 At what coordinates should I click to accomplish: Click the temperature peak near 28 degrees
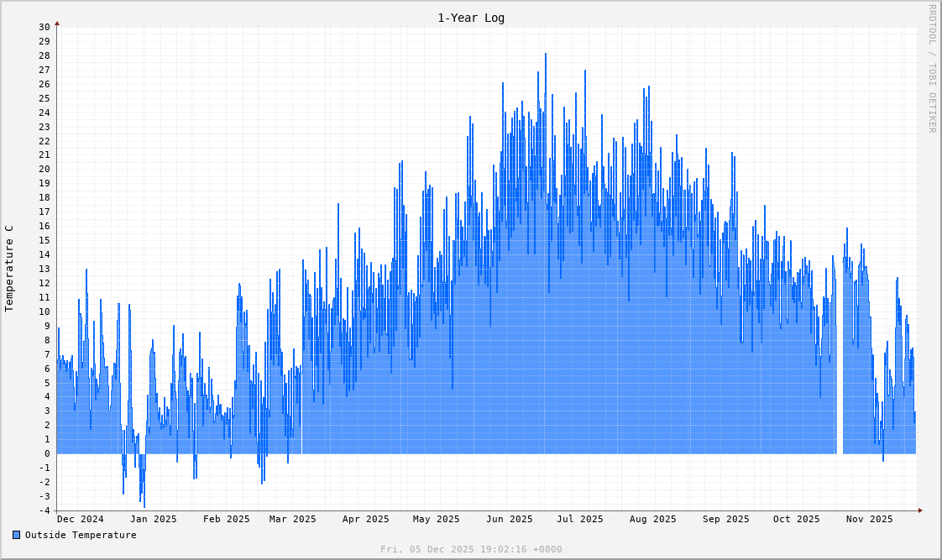point(547,54)
